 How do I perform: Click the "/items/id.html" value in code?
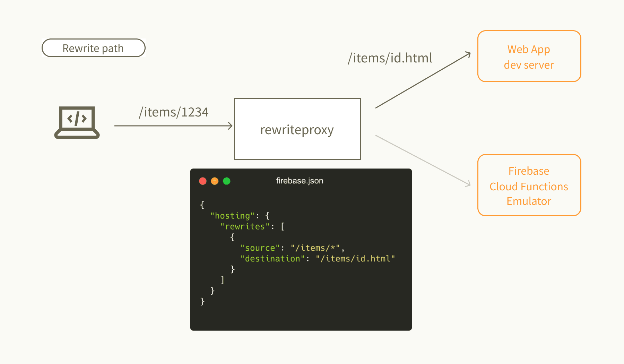355,259
